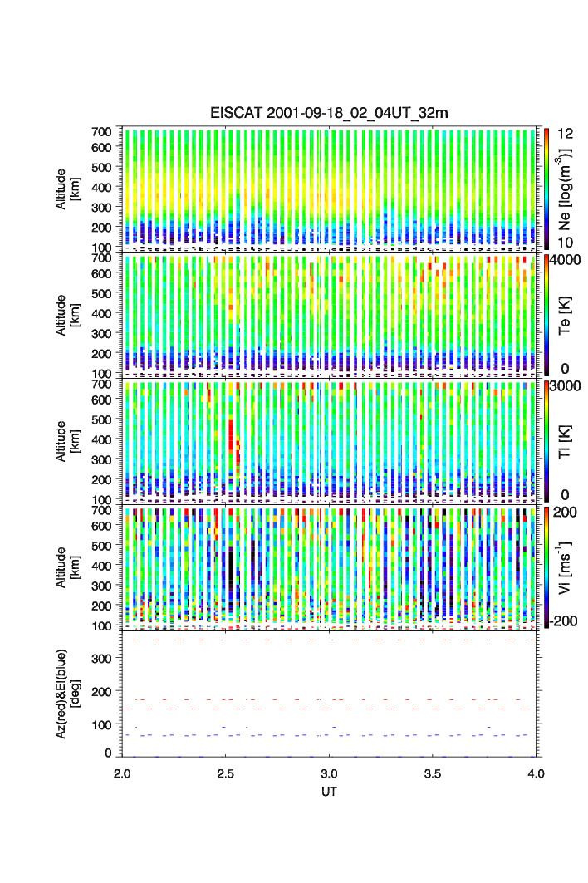Click the 2.5 tick on UT axis
This screenshot has width=588, height=883.
[226, 773]
